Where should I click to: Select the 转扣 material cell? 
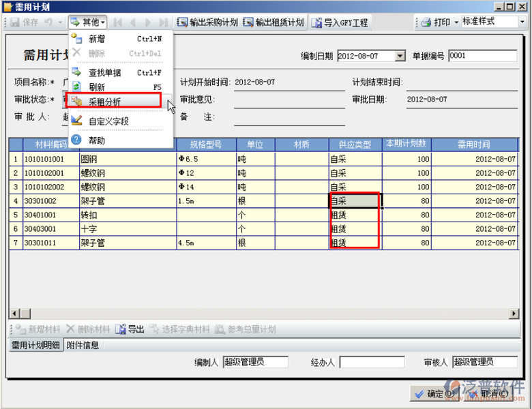(x=128, y=215)
